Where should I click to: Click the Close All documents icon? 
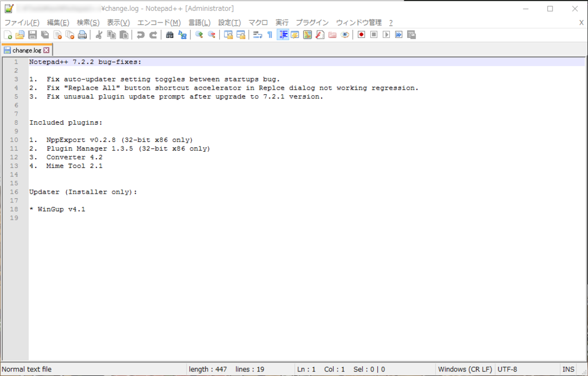[69, 35]
